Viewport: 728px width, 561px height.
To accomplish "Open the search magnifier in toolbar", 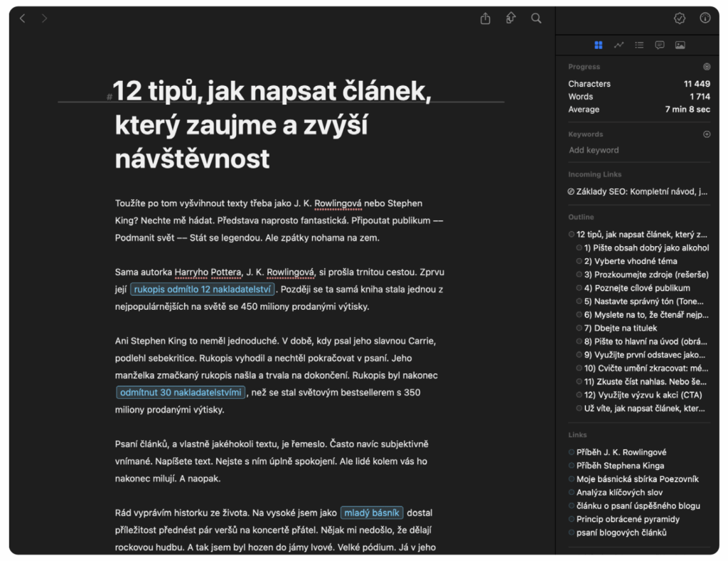I will (x=536, y=18).
